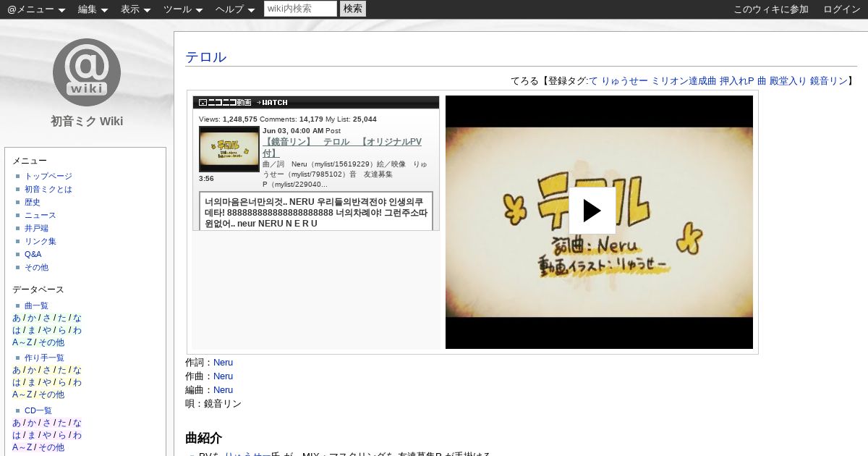Image resolution: width=868 pixels, height=456 pixels.
Task: Click the Korean comment text box
Action: click(316, 211)
